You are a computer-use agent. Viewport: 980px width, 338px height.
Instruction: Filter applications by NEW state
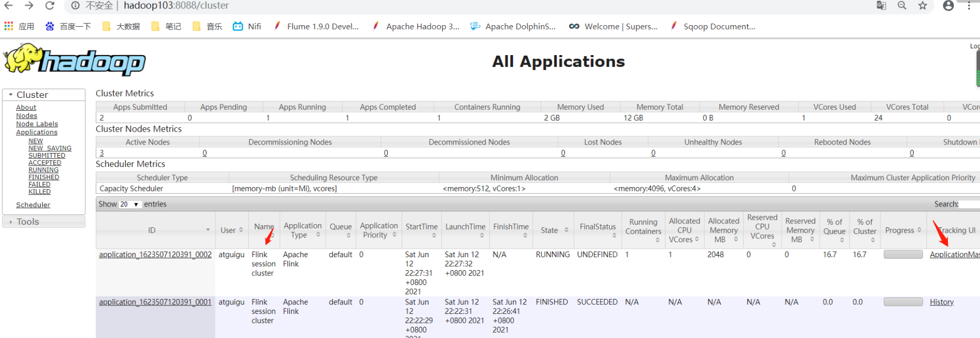pyautogui.click(x=36, y=141)
